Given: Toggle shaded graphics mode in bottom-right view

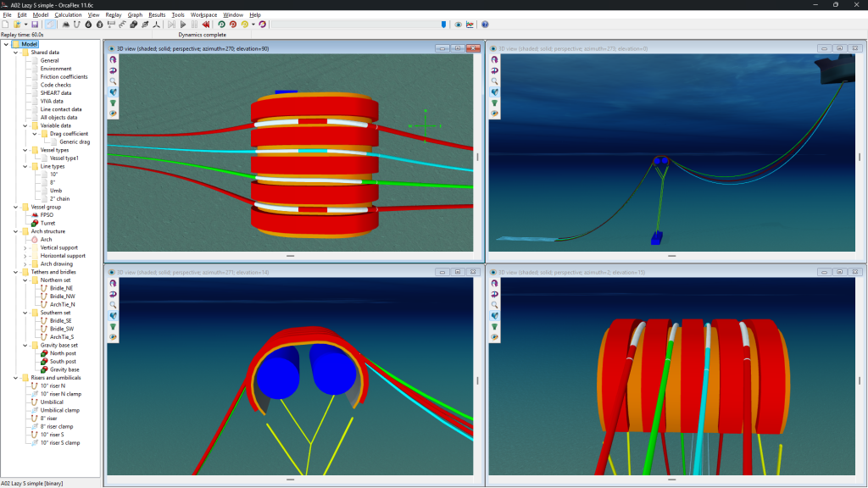Looking at the screenshot, I should [494, 314].
